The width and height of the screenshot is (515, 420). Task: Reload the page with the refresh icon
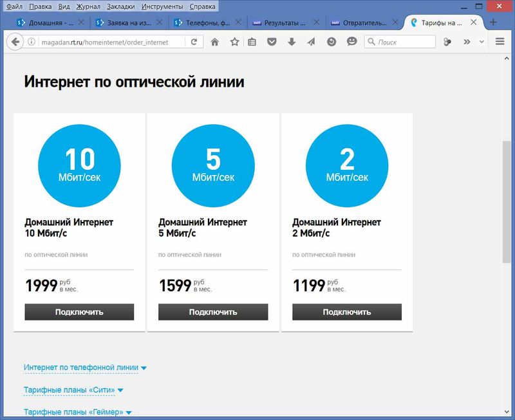193,42
